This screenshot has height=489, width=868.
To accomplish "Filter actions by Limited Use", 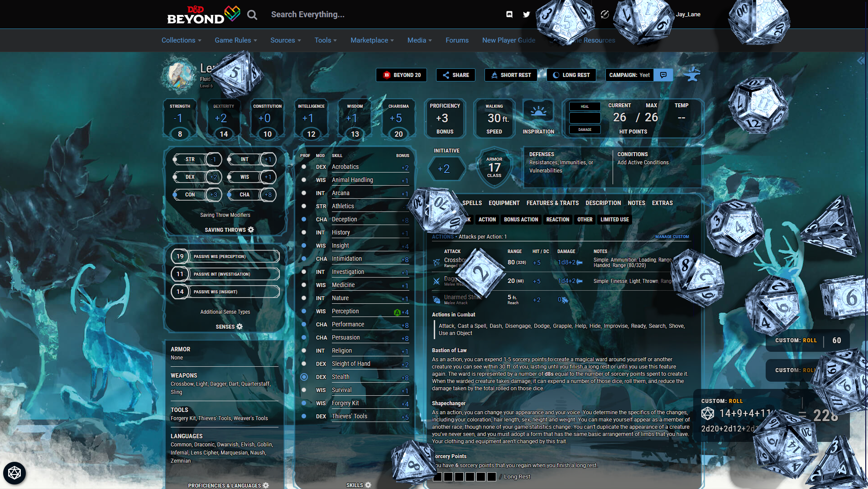I will pos(614,220).
